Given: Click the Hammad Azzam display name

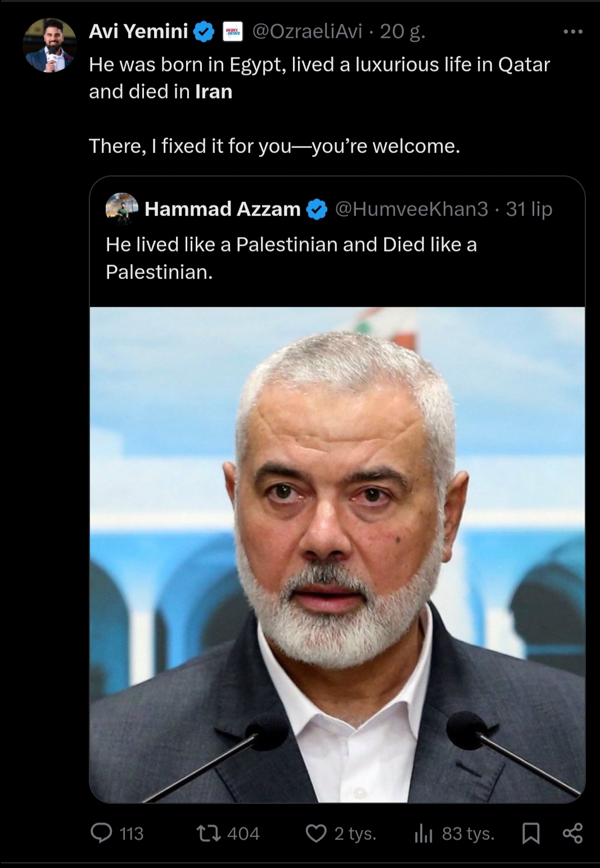Looking at the screenshot, I should [222, 209].
